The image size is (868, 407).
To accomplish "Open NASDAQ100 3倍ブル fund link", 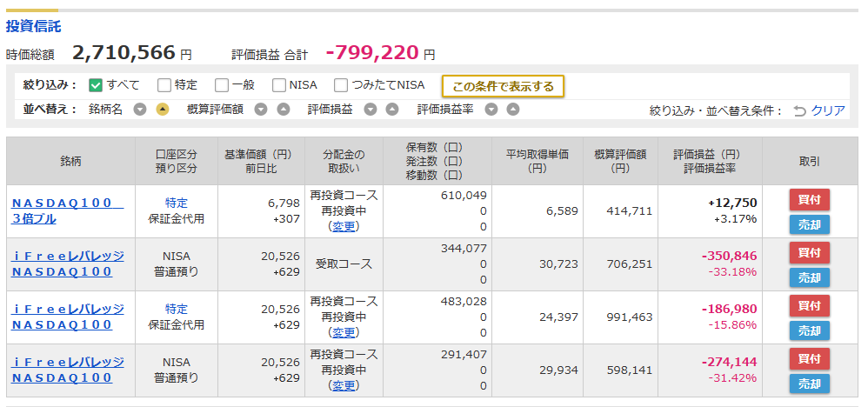I will (x=67, y=211).
